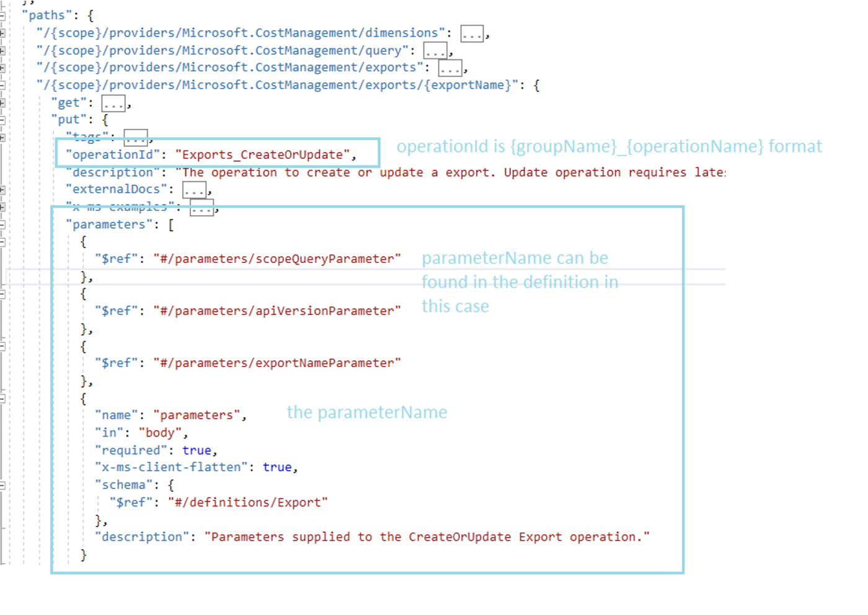The width and height of the screenshot is (868, 615).
Task: Expand the ... box after CostManagement/exports" path
Action: [449, 68]
